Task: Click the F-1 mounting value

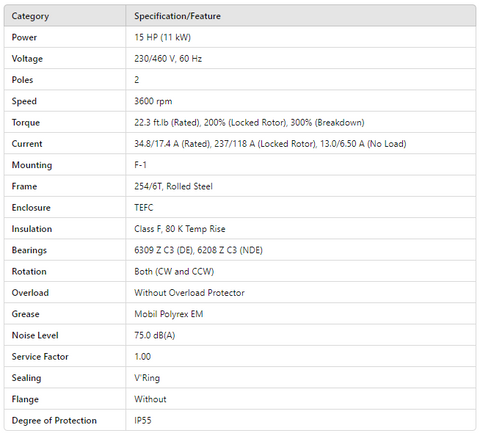Action: 140,165
